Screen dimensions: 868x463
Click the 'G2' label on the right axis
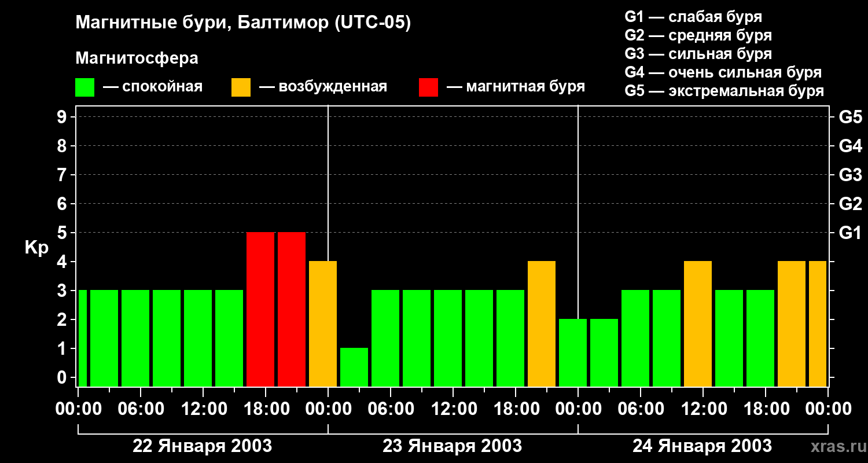point(850,204)
